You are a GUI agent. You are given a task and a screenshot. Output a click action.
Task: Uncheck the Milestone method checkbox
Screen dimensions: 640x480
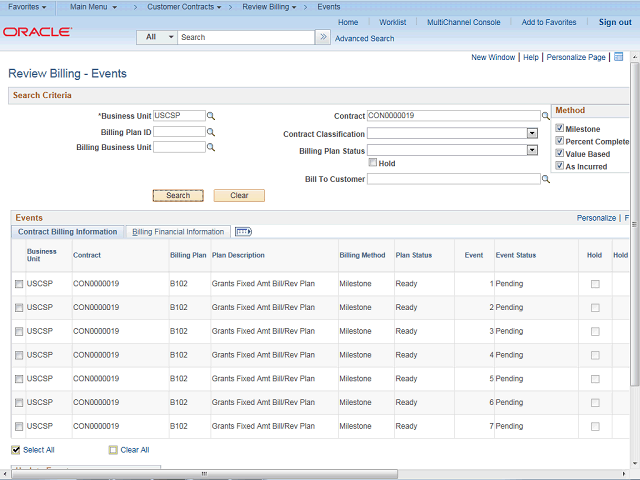(x=560, y=129)
